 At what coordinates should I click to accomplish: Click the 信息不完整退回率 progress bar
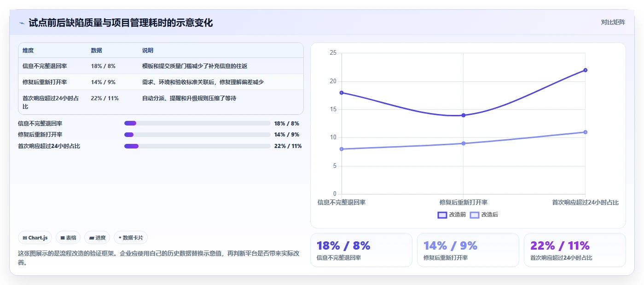[x=197, y=123]
